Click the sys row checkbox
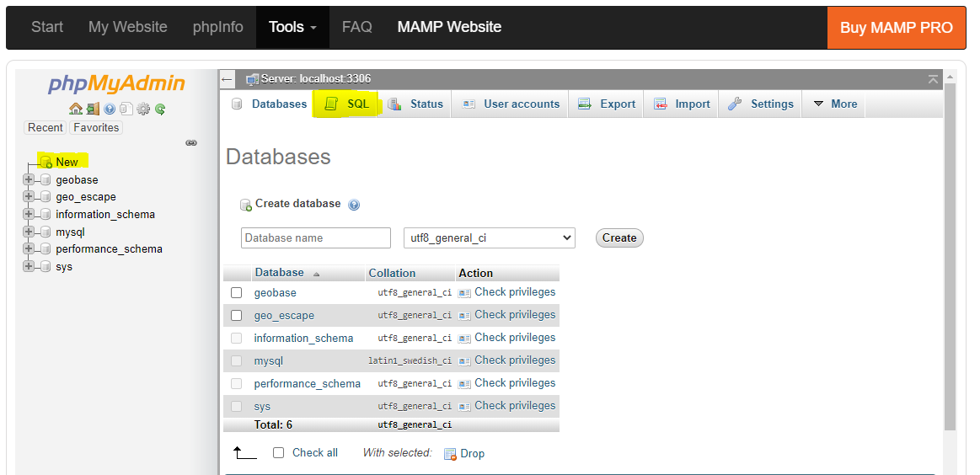The image size is (980, 475). click(236, 406)
